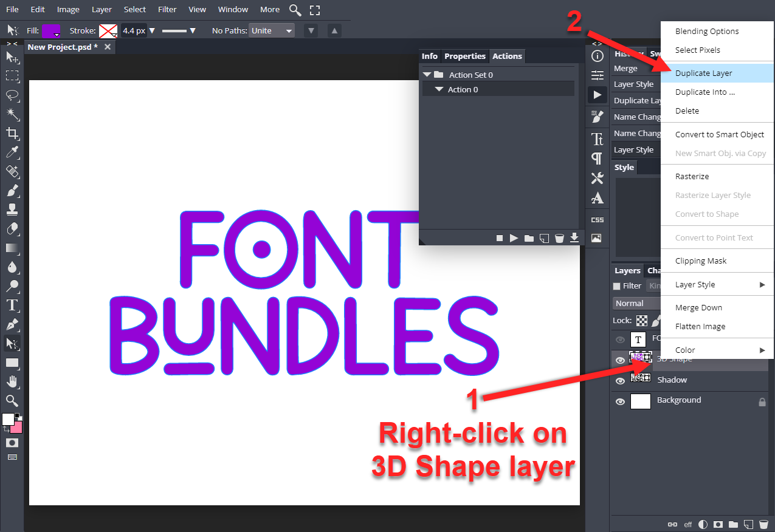Toggle lock transparent pixels checkerboard
Screen dimensions: 775x532
click(642, 320)
